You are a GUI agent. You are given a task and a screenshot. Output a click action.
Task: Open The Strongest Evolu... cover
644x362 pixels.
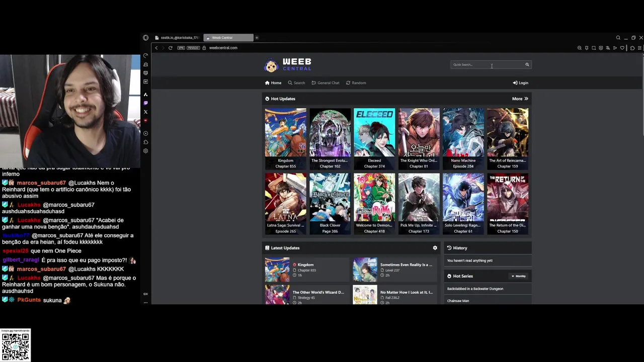[330, 138]
